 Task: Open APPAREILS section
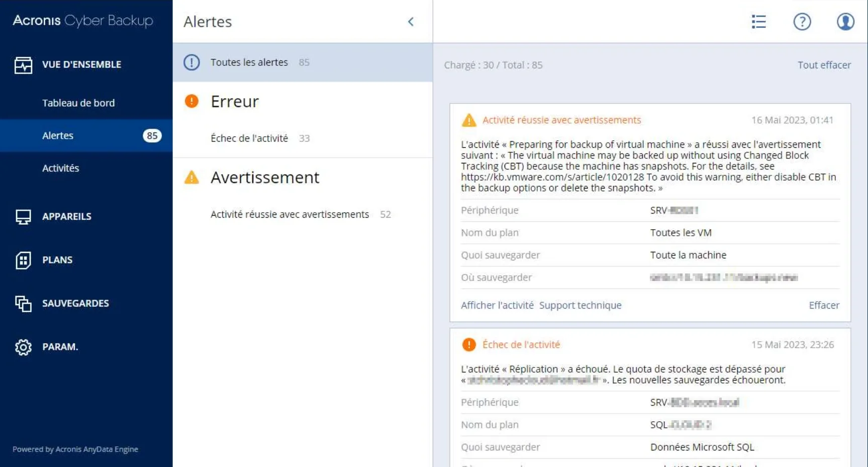click(67, 216)
